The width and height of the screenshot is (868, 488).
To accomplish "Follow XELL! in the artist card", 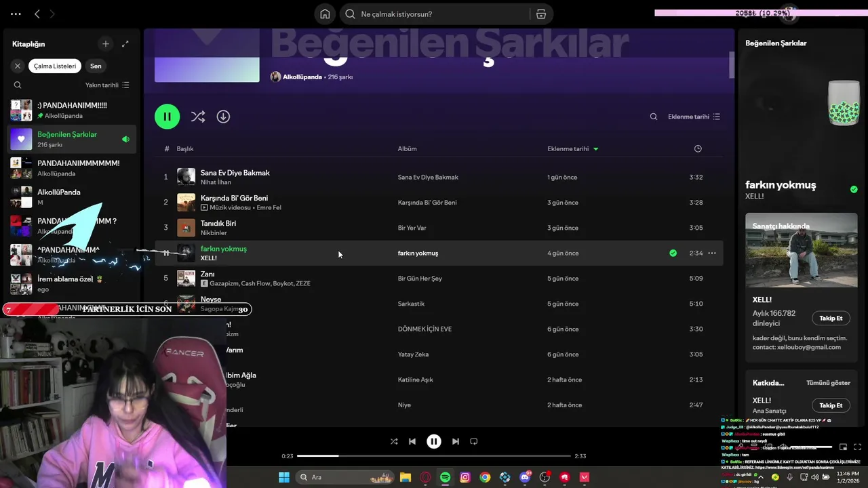I will click(x=831, y=318).
